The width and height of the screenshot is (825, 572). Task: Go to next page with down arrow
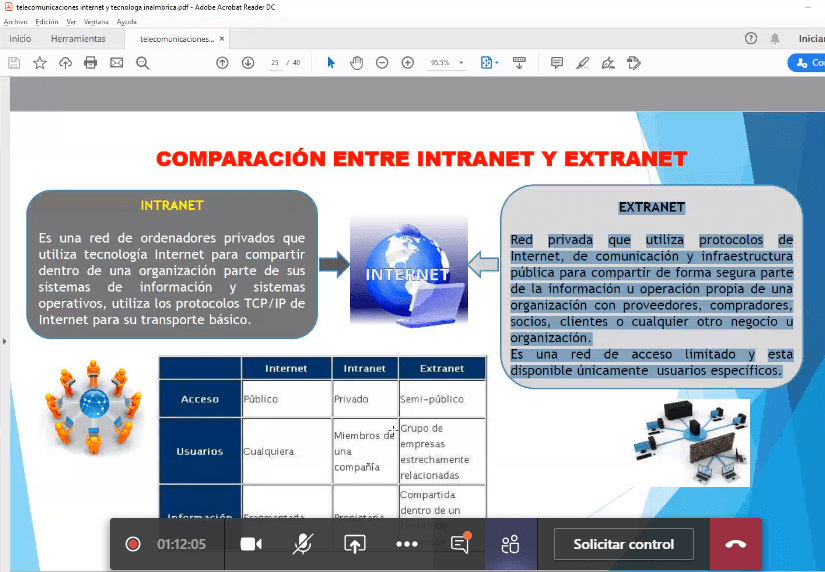(248, 62)
